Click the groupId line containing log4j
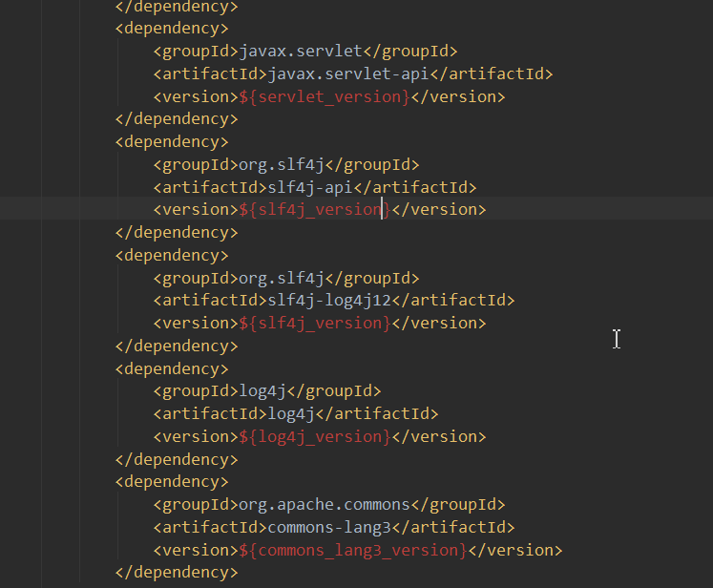This screenshot has width=713, height=588. point(267,391)
